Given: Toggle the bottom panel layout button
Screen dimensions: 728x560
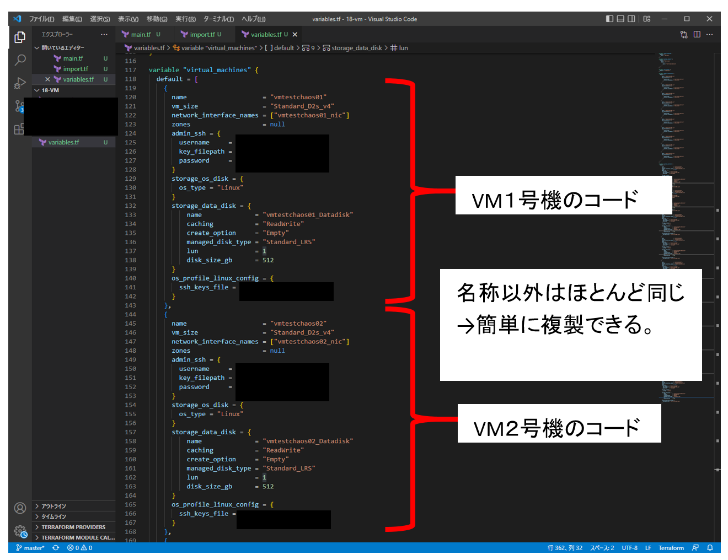Looking at the screenshot, I should point(620,19).
